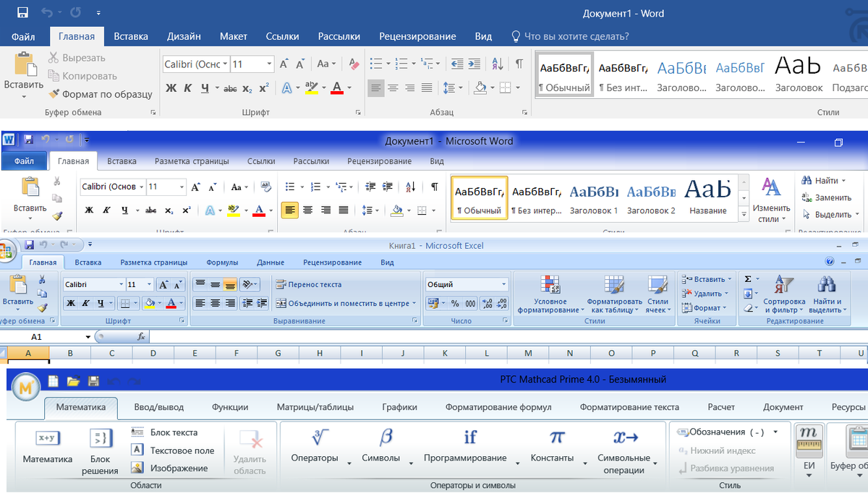Click the AutoSum sigma icon in Excel
Image resolution: width=868 pixels, height=496 pixels.
[x=747, y=278]
